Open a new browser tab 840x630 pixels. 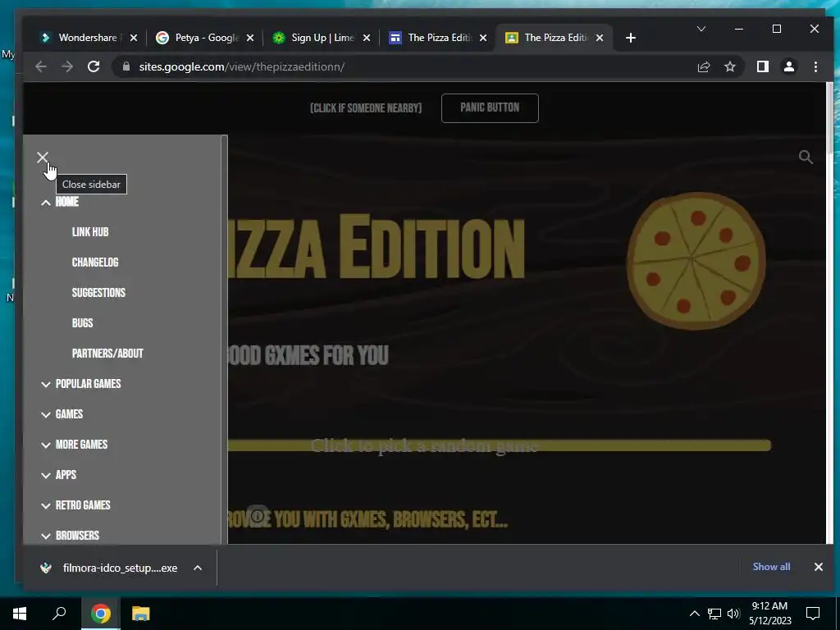click(631, 38)
